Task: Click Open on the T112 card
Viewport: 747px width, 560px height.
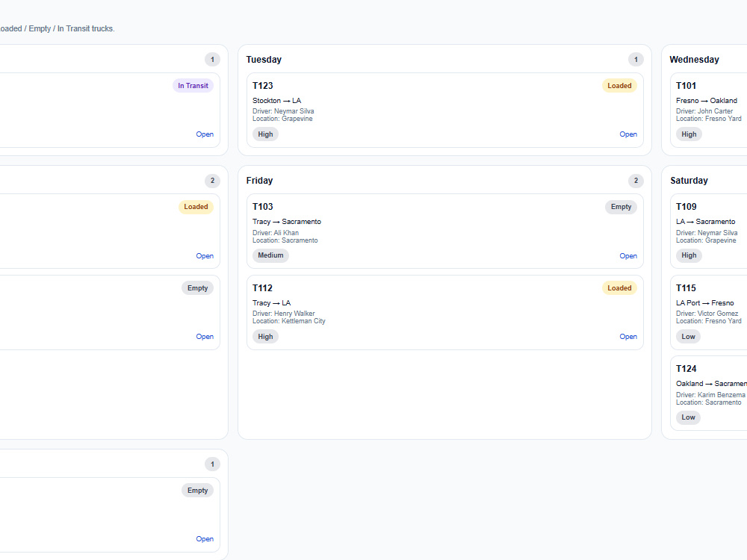Action: click(x=628, y=337)
